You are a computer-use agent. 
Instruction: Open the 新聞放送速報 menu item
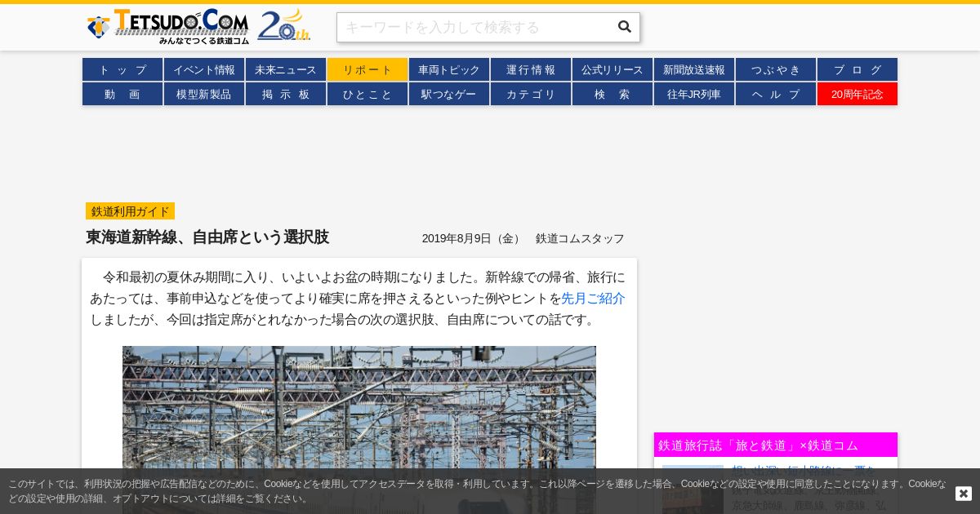point(694,69)
